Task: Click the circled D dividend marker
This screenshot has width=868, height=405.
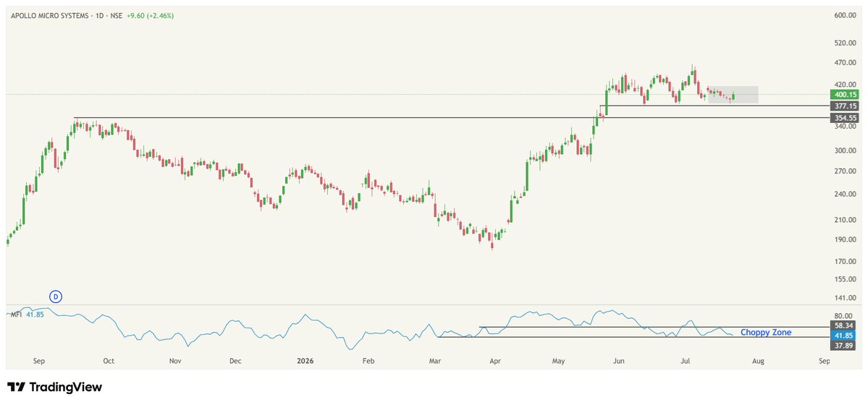Action: [x=55, y=297]
